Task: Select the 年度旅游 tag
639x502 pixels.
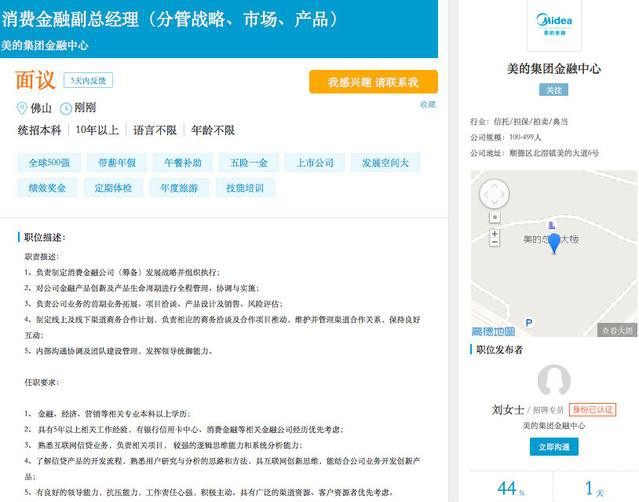Action: pyautogui.click(x=179, y=188)
